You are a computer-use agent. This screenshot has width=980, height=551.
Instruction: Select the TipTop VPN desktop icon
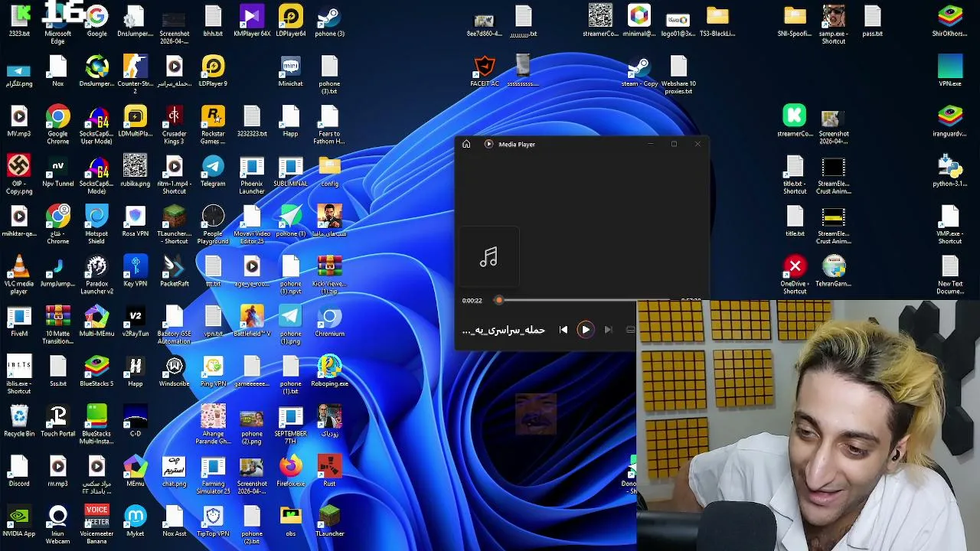point(213,521)
